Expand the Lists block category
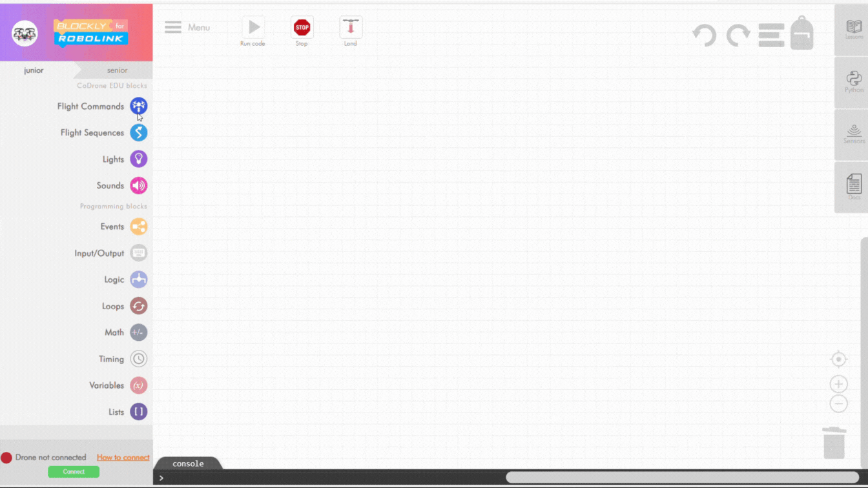868x488 pixels. pos(138,412)
